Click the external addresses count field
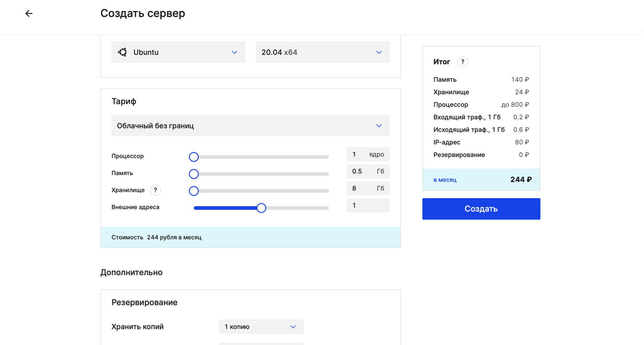The width and height of the screenshot is (644, 345). (368, 205)
